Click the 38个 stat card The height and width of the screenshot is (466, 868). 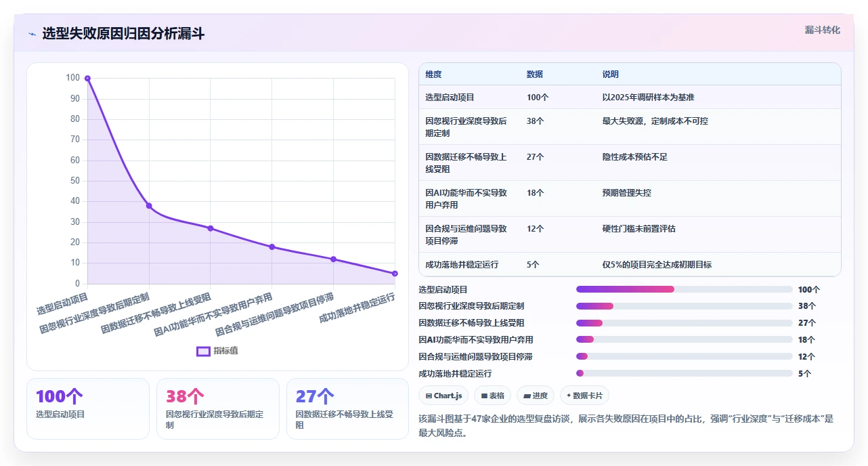(x=218, y=408)
